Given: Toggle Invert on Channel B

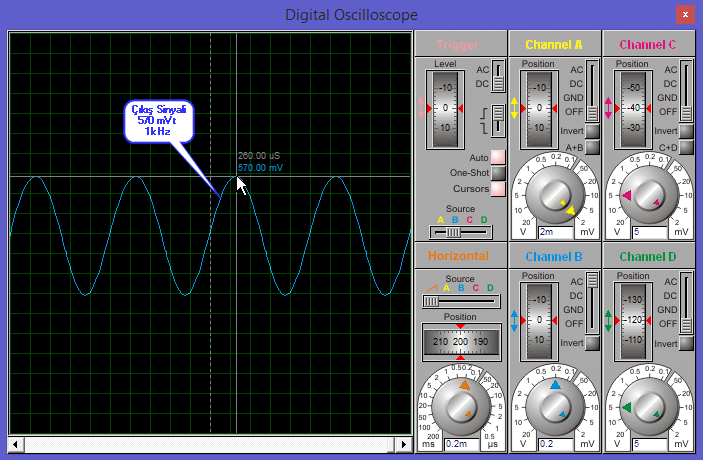Looking at the screenshot, I should coord(592,343).
